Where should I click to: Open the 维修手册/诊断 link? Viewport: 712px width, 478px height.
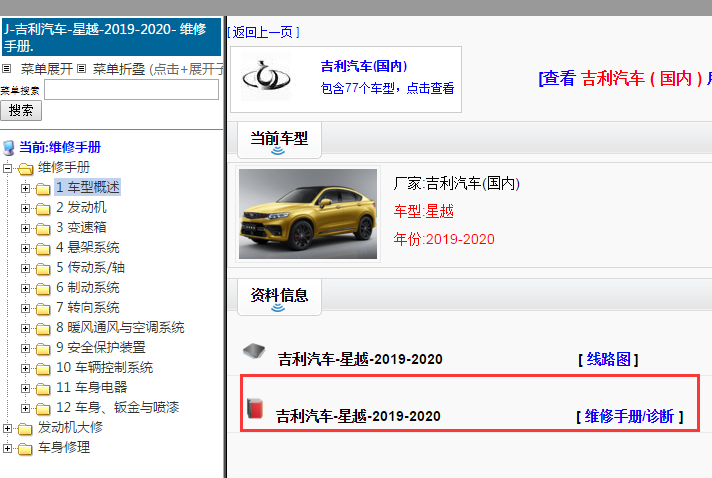pos(629,416)
